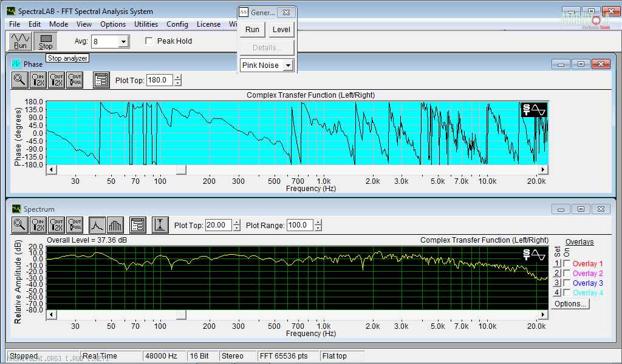Click the Overlays Options... button
This screenshot has width=622, height=364.
(x=570, y=304)
